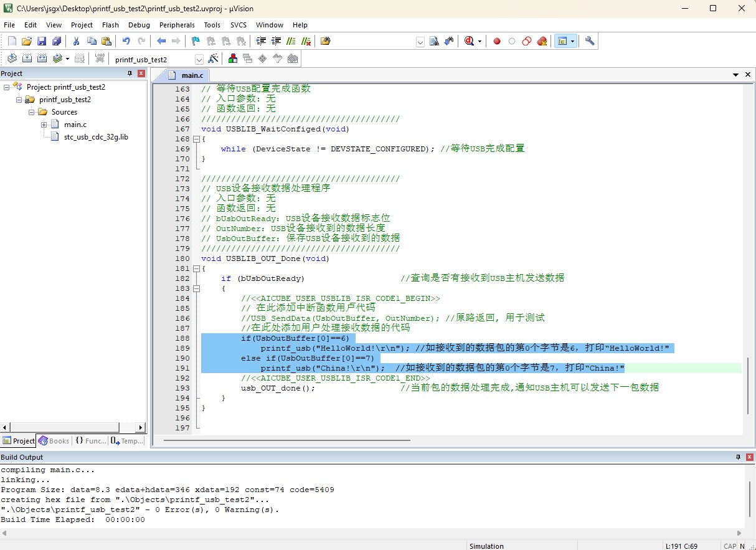This screenshot has height=550, width=756.
Task: Open the Flash menu
Action: [x=110, y=25]
